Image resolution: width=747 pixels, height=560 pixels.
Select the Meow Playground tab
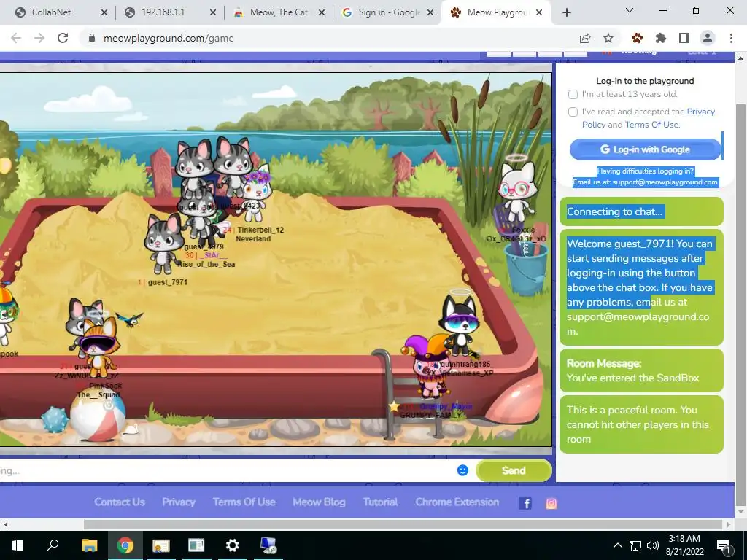point(495,12)
